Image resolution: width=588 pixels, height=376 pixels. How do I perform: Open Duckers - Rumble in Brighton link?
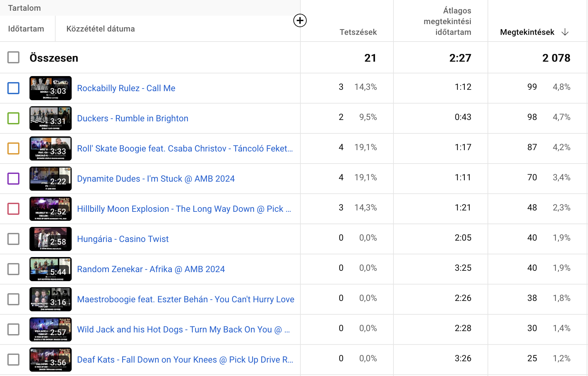click(133, 118)
